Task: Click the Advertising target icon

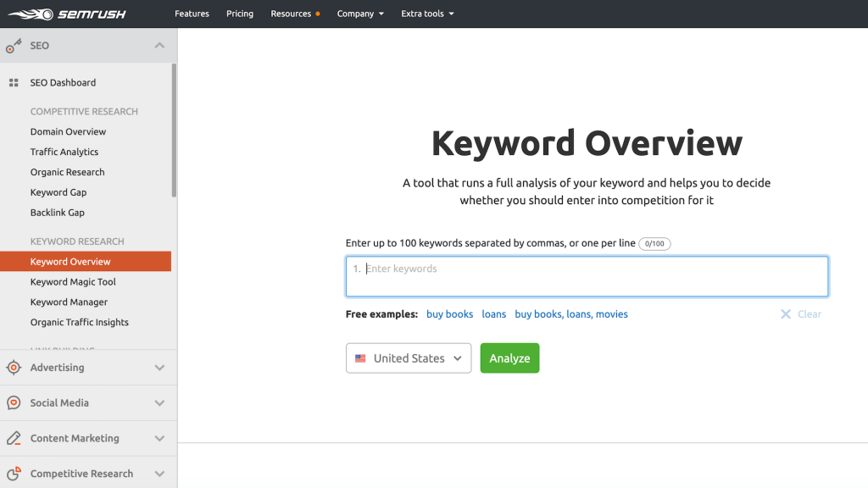Action: click(14, 368)
